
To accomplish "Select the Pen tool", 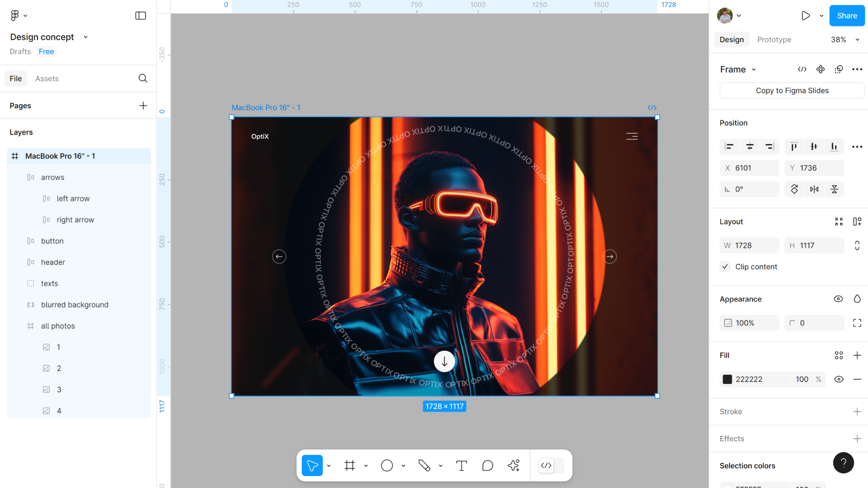I will pos(424,466).
